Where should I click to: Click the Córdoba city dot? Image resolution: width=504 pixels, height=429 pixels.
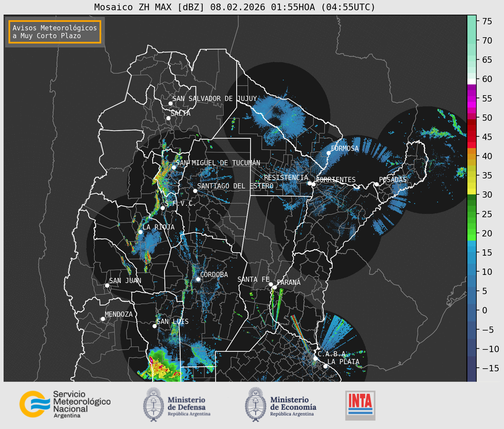click(x=198, y=279)
